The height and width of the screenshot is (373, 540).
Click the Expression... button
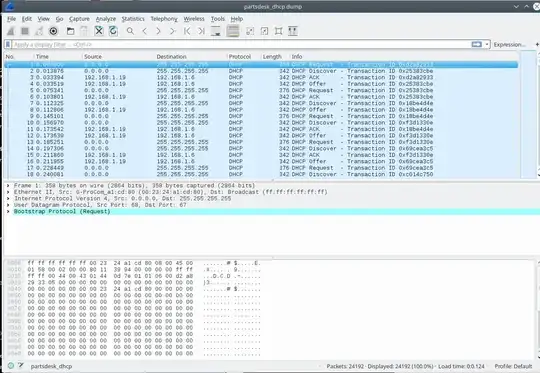[x=509, y=44]
